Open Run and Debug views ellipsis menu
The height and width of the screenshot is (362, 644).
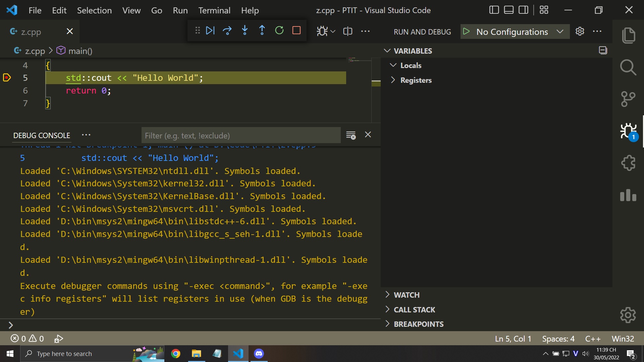[597, 32]
